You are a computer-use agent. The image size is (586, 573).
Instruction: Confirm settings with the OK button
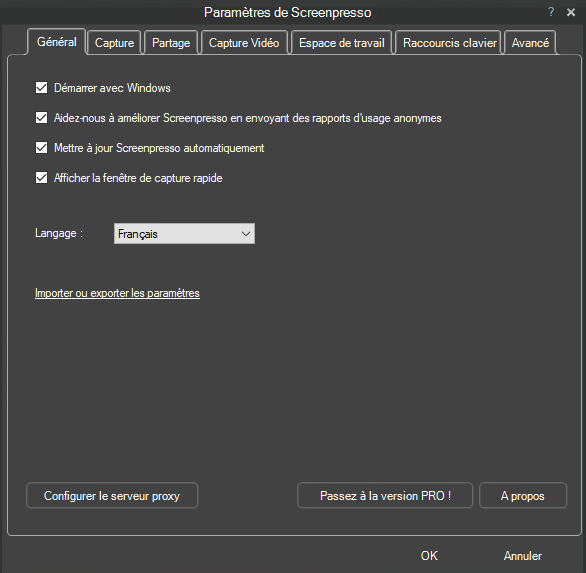(429, 555)
